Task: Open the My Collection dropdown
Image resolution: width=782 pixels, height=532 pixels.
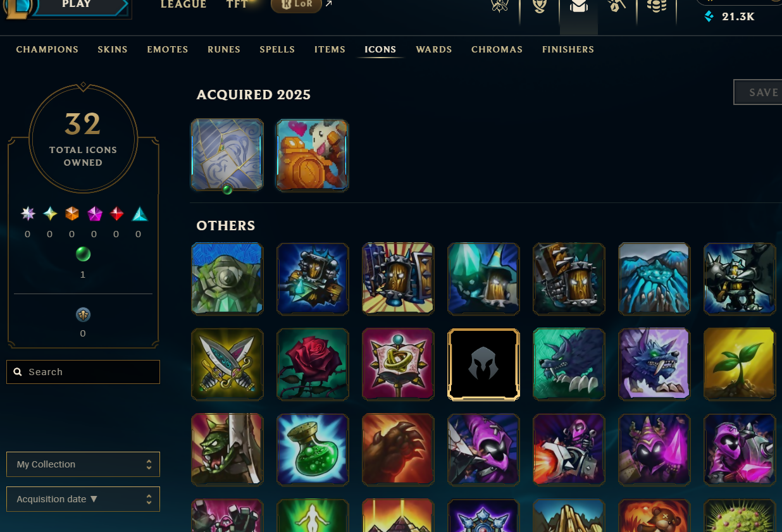Action: 83,464
